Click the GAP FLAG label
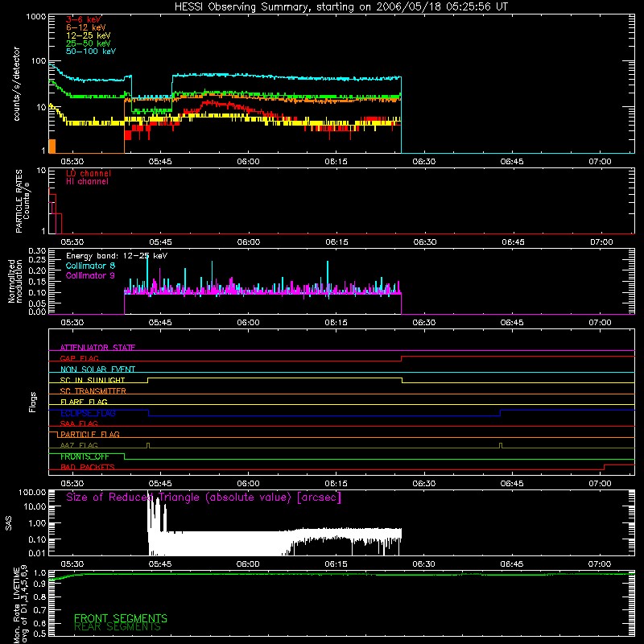Image resolution: width=644 pixels, height=644 pixels. [x=79, y=358]
